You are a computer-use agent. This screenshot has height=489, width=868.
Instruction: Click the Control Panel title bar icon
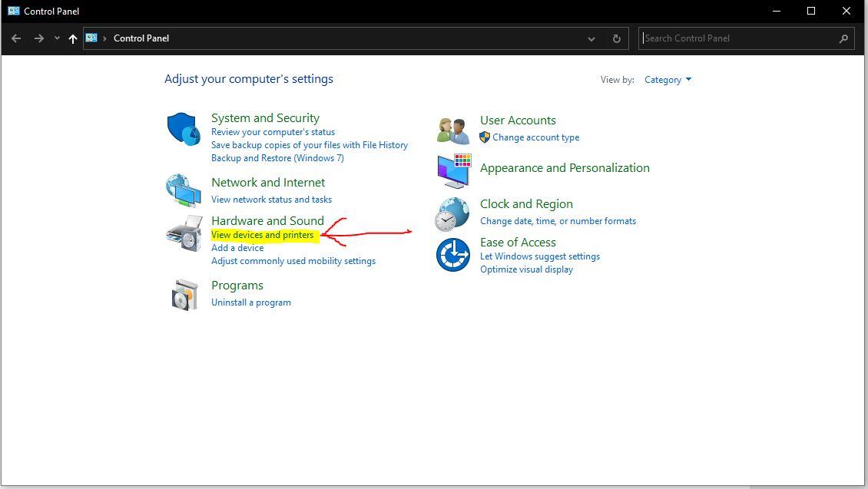point(13,11)
